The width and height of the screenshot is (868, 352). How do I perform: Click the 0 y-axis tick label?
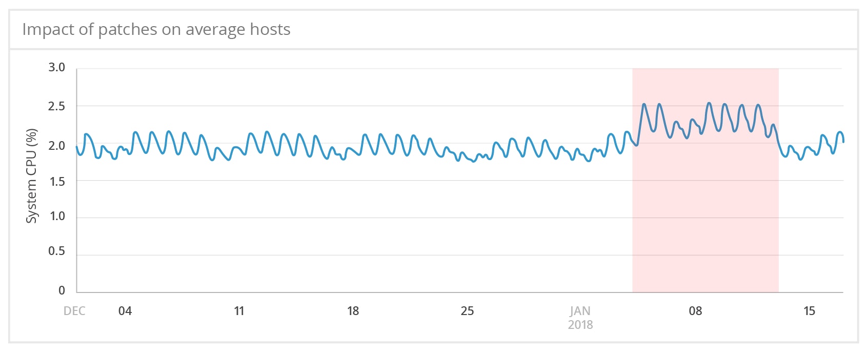[x=62, y=290]
